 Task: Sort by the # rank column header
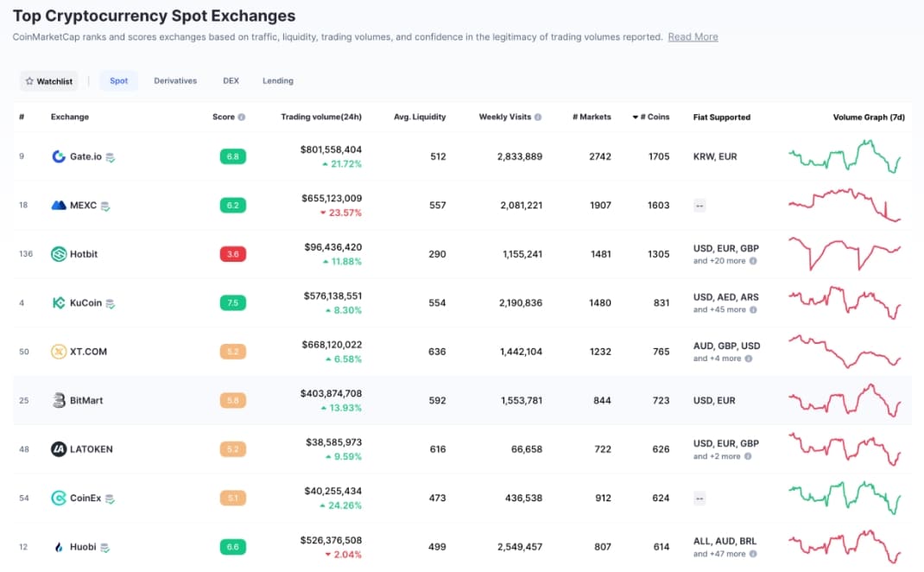(22, 117)
